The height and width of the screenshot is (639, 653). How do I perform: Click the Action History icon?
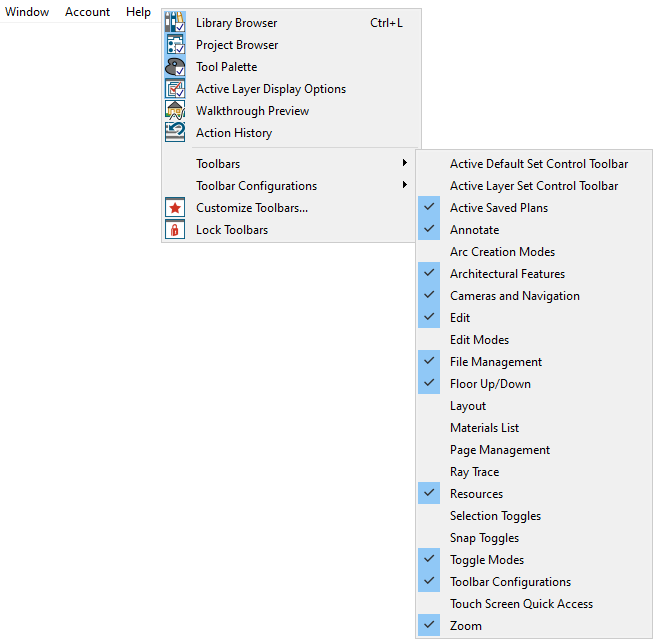pos(175,132)
